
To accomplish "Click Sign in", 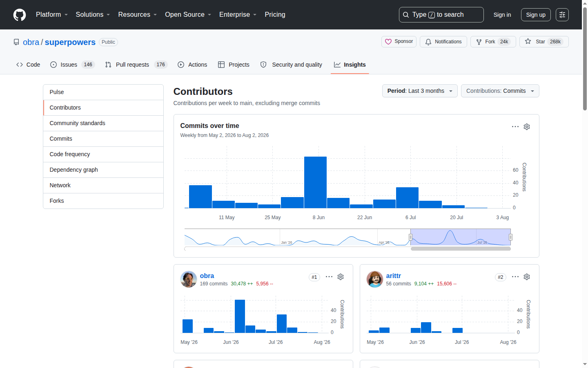I will click(502, 15).
